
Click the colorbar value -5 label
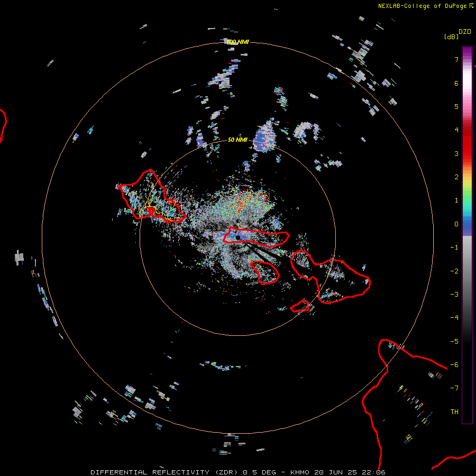tap(454, 342)
